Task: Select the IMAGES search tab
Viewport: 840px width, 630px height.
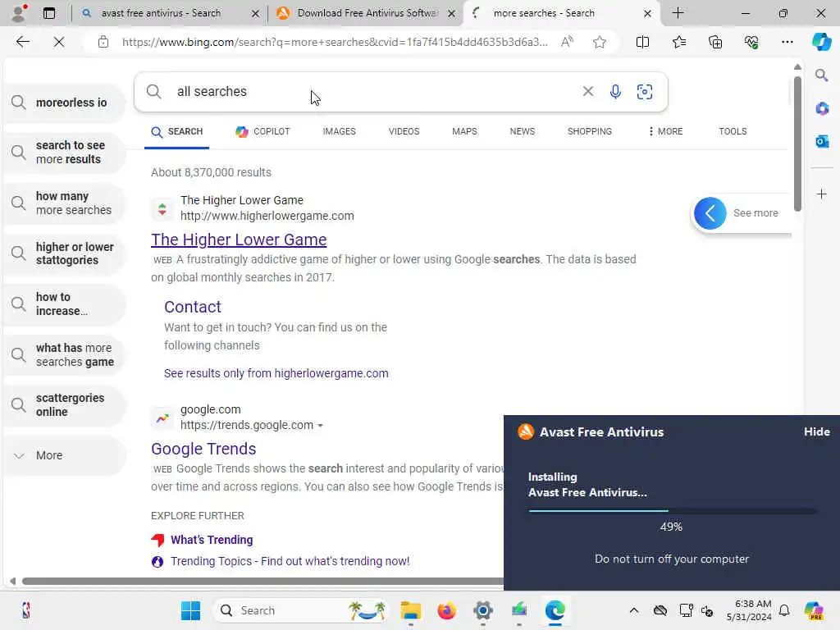Action: pos(339,132)
